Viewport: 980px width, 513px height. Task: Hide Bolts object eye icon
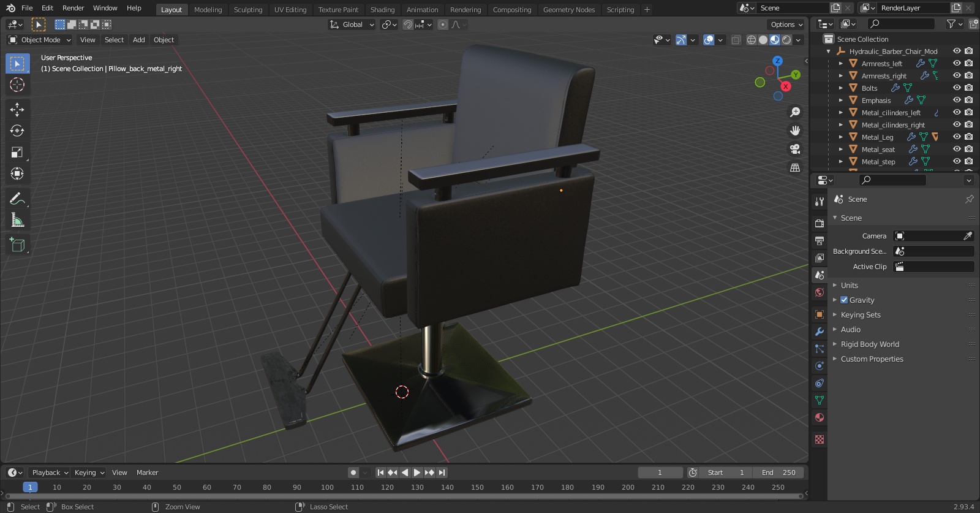[x=957, y=88]
